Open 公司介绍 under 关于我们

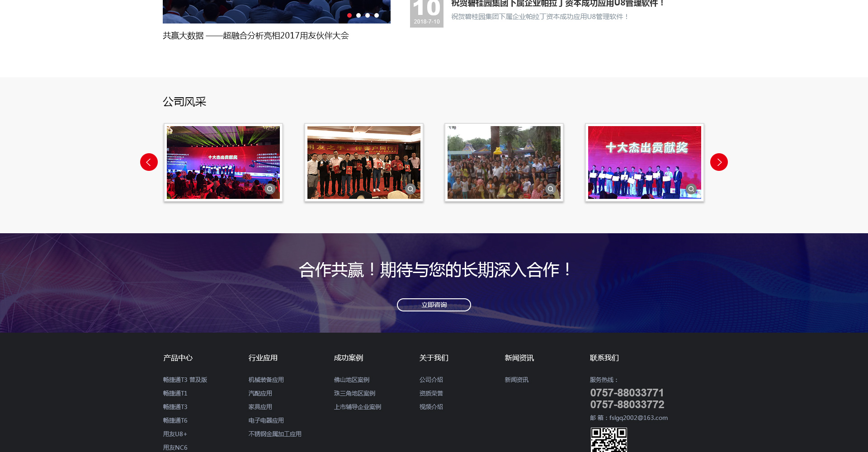tap(431, 380)
